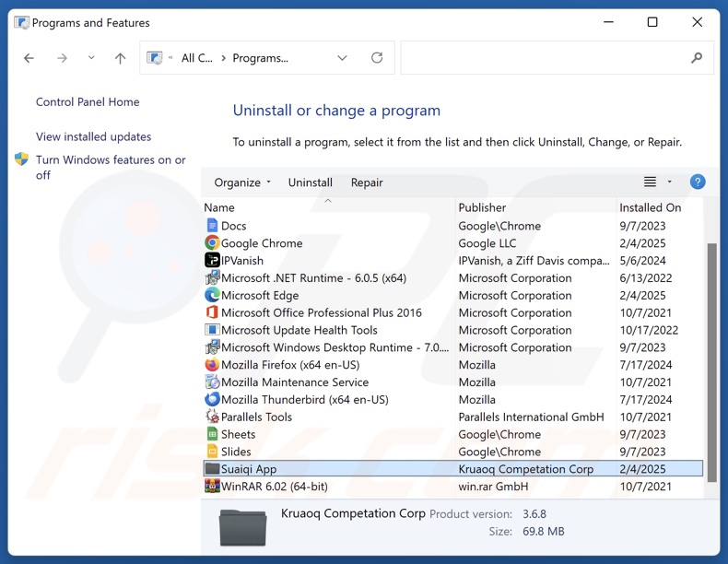Screen dimensions: 728x564
Task: Select Microsoft Office Professional Plus 2016 name
Action: (322, 312)
